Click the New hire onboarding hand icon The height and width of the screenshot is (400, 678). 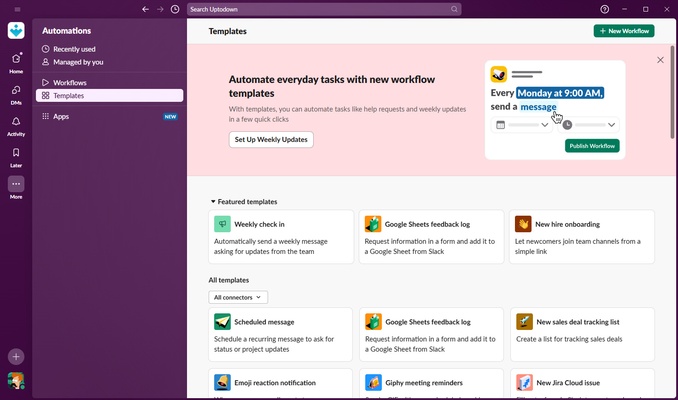pyautogui.click(x=523, y=224)
